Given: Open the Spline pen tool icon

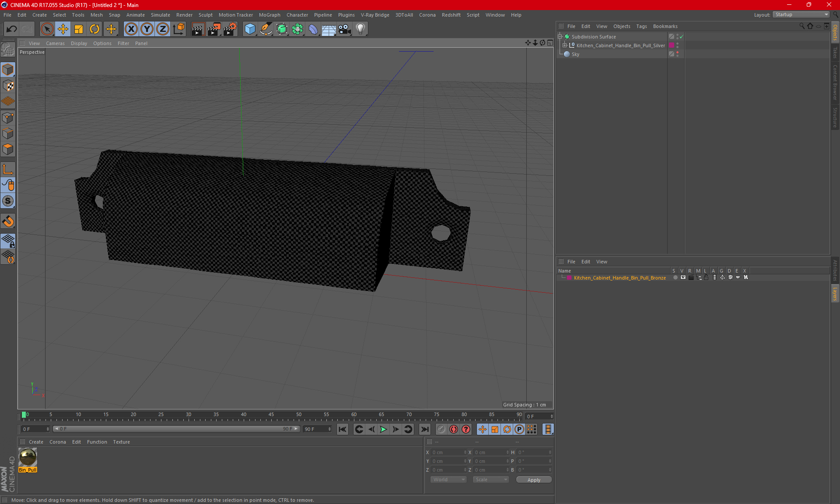Looking at the screenshot, I should (266, 29).
